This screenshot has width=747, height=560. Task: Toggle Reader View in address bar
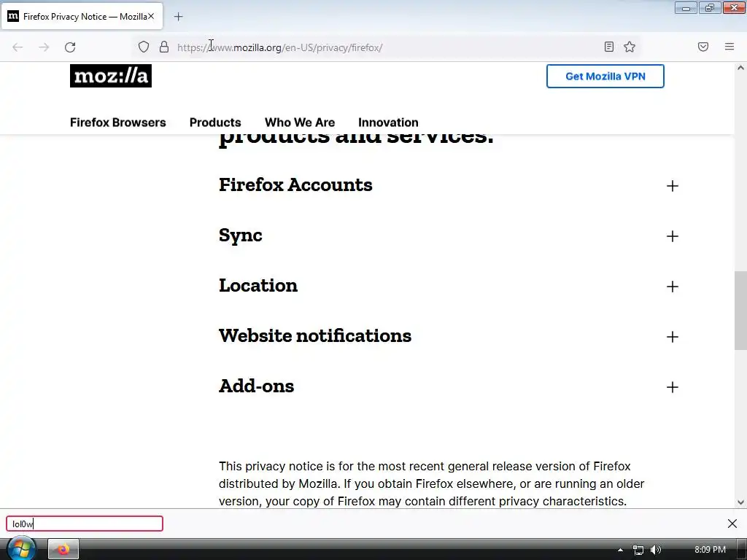click(x=609, y=47)
